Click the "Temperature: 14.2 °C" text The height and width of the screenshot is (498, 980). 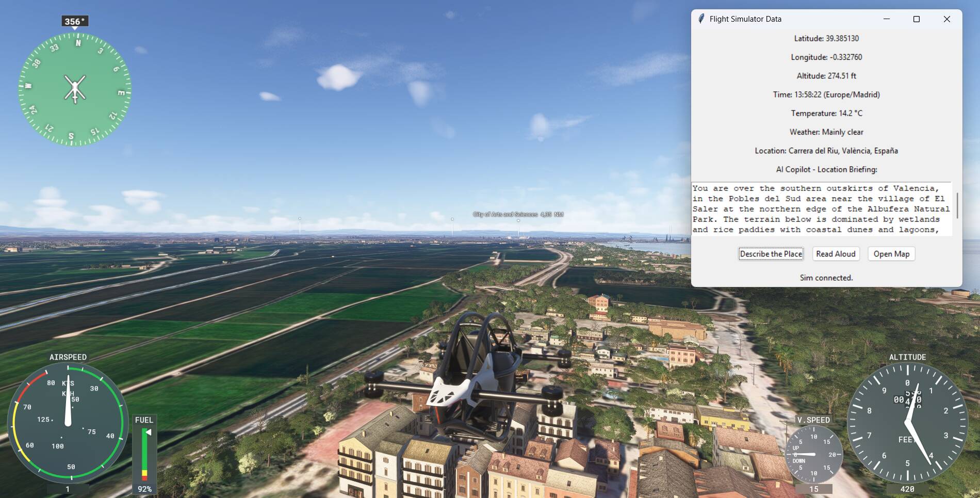tap(826, 113)
